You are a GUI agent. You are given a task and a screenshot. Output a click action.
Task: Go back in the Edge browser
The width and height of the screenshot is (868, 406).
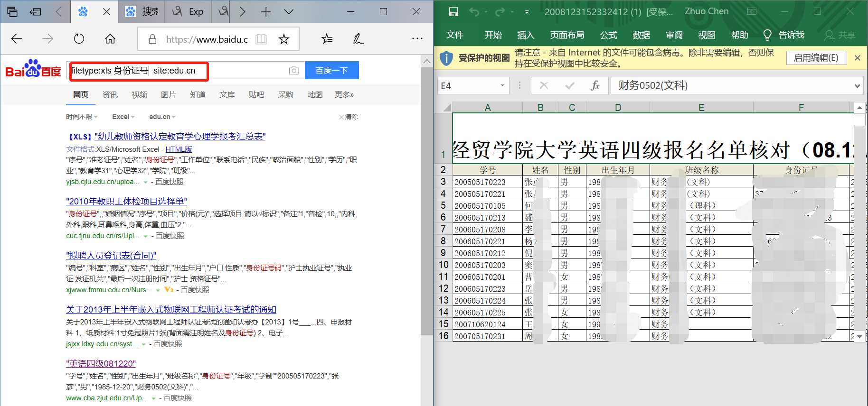point(17,39)
